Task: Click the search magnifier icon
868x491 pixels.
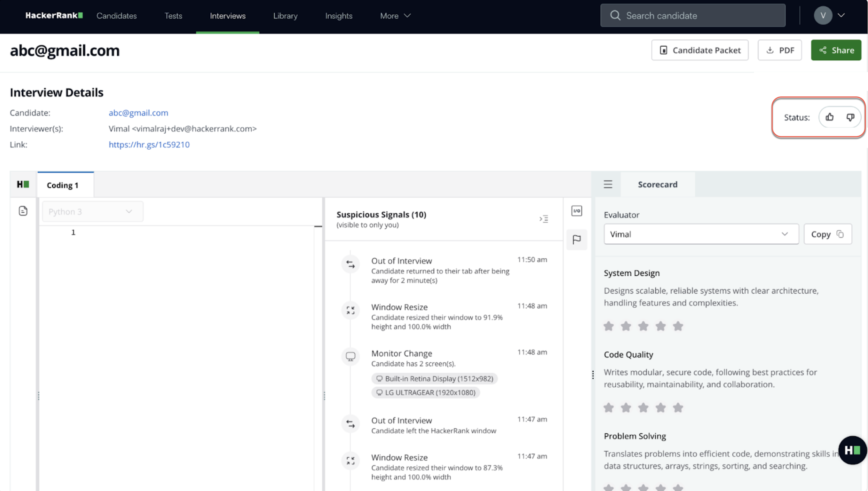Action: click(x=615, y=16)
